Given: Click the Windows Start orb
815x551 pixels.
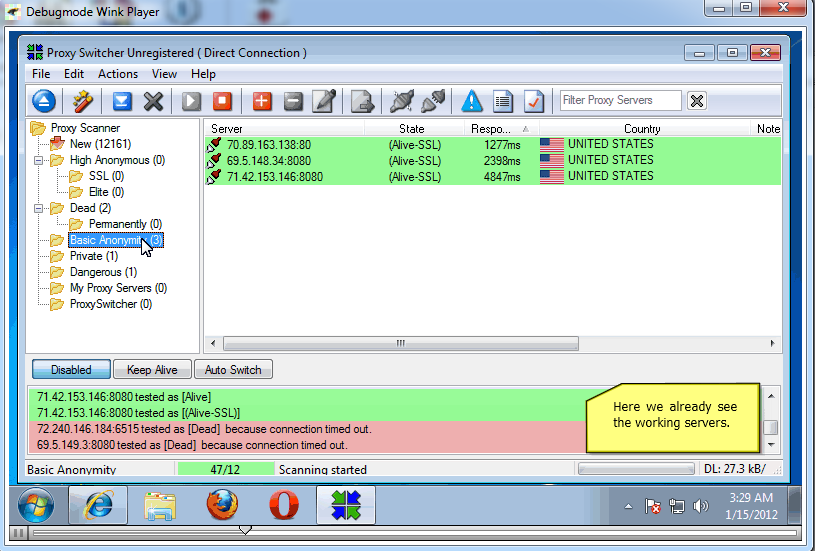Looking at the screenshot, I should pos(36,505).
